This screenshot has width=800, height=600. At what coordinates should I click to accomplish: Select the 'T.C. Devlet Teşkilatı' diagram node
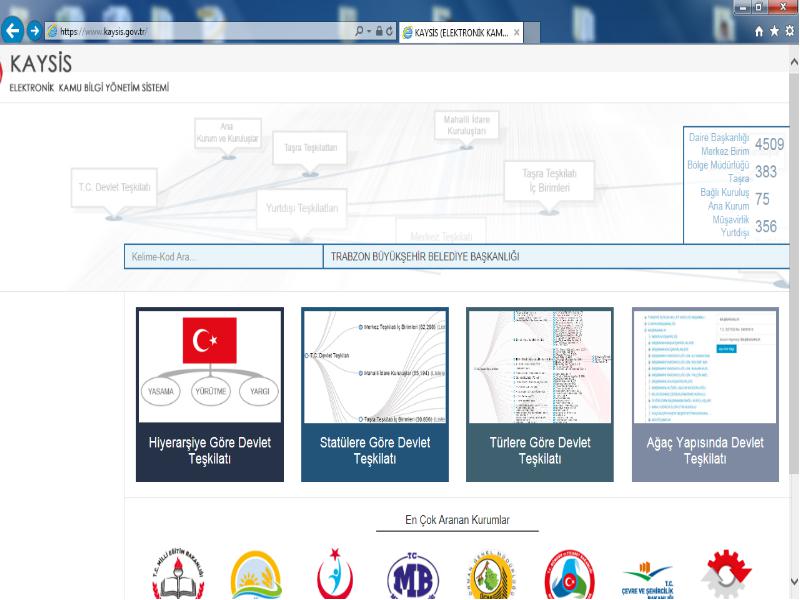pyautogui.click(x=114, y=187)
